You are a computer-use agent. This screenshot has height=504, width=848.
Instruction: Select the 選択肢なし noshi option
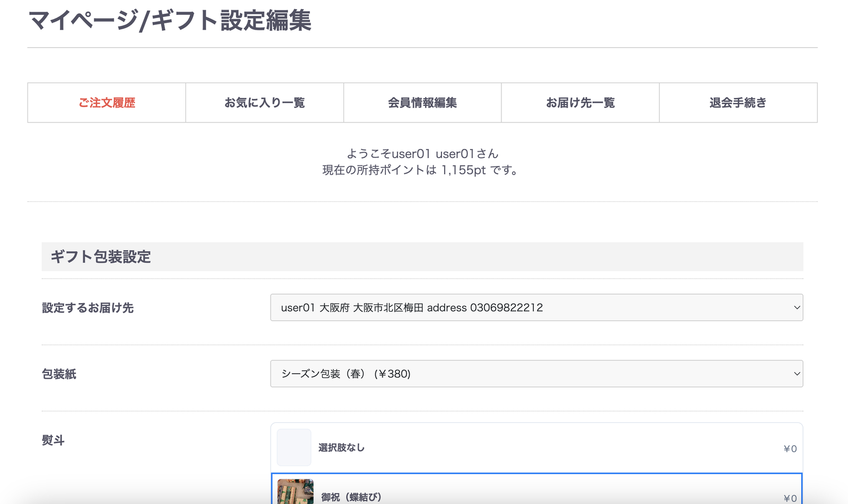[536, 447]
